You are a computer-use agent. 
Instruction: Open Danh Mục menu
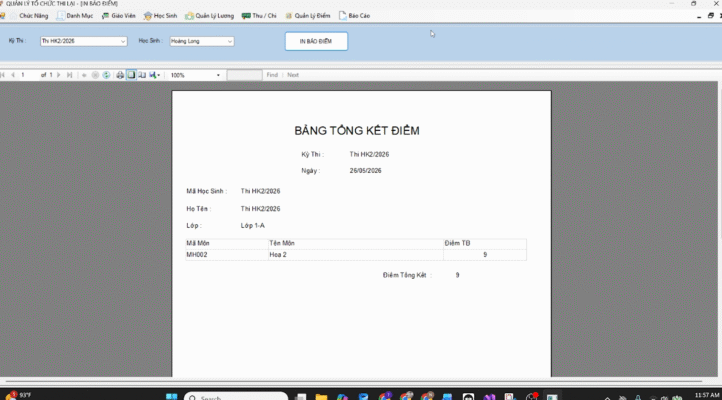pos(75,16)
